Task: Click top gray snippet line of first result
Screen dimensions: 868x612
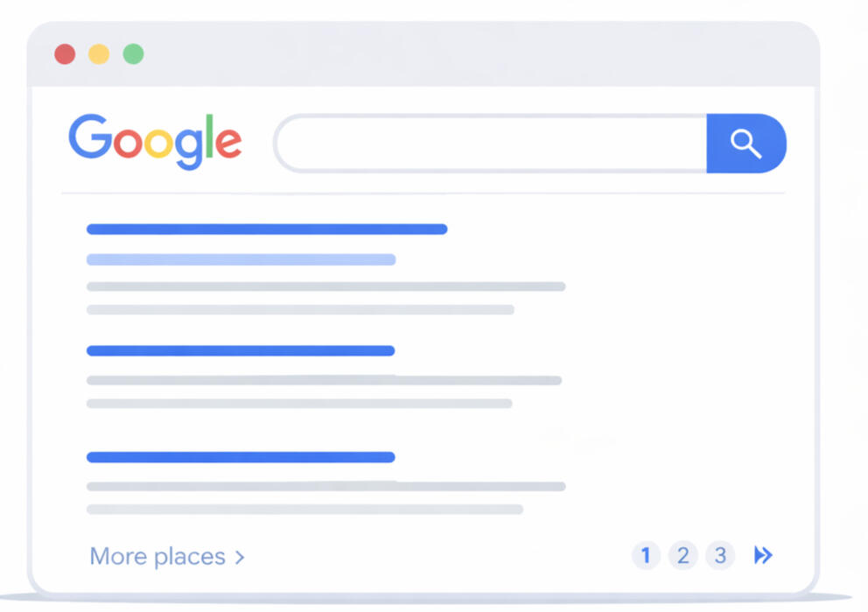Action: (325, 286)
